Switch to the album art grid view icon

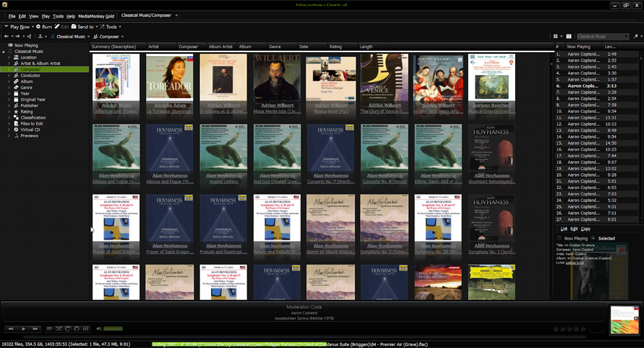(x=556, y=36)
